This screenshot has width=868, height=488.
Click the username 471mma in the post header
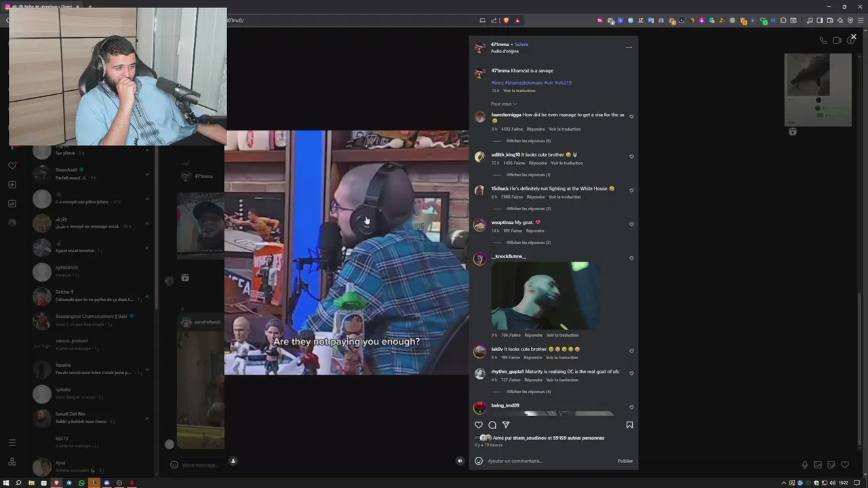pyautogui.click(x=500, y=45)
